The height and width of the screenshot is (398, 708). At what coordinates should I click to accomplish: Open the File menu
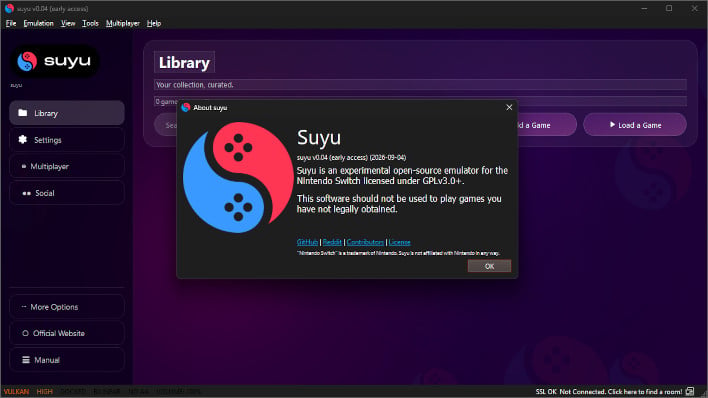pos(11,23)
